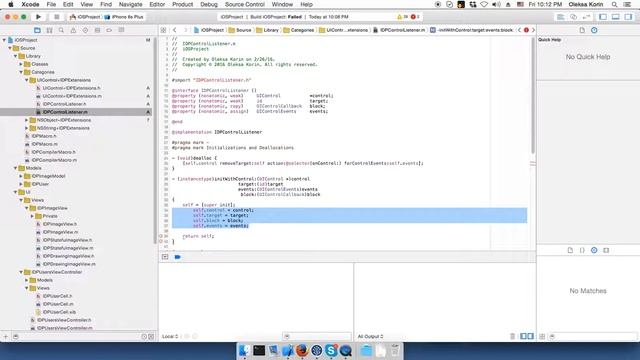Show the Find navigator
The height and width of the screenshot is (360, 640).
(x=61, y=30)
